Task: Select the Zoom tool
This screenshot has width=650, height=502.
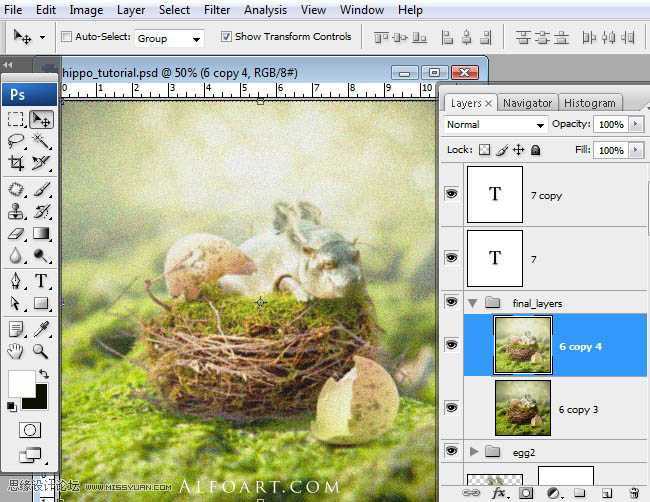Action: pyautogui.click(x=41, y=352)
